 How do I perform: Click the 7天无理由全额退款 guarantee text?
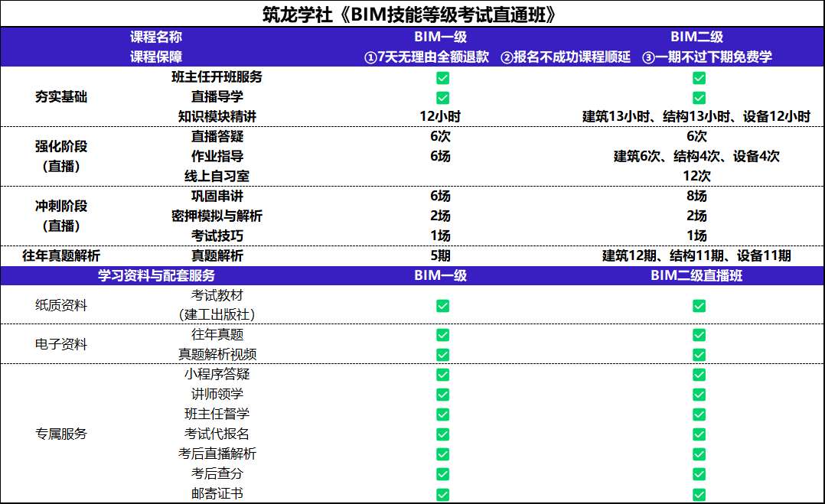click(x=426, y=57)
